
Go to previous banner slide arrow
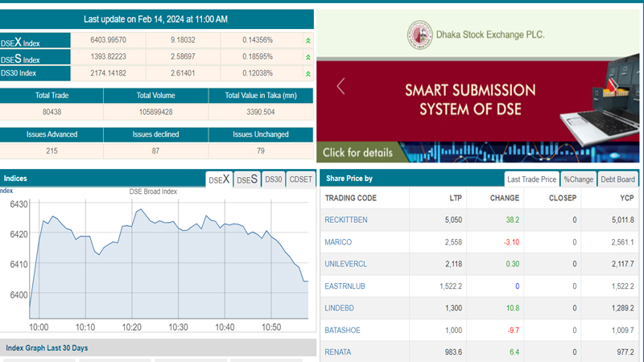[341, 86]
